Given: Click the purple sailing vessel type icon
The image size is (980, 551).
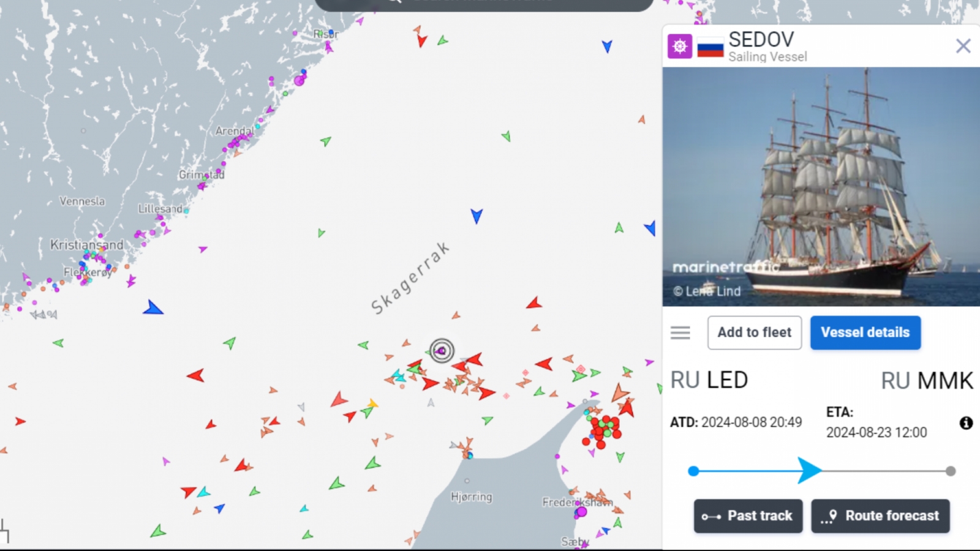Looking at the screenshot, I should 680,46.
